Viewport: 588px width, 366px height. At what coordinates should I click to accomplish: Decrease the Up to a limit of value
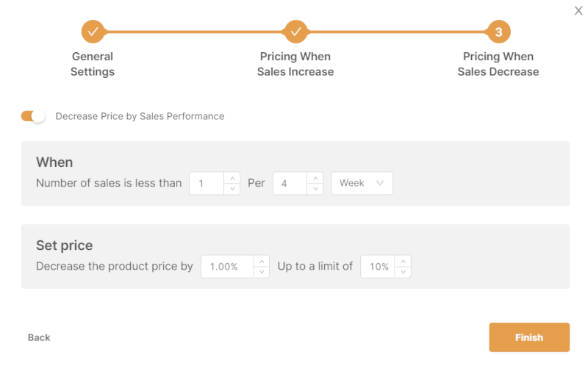coord(404,272)
